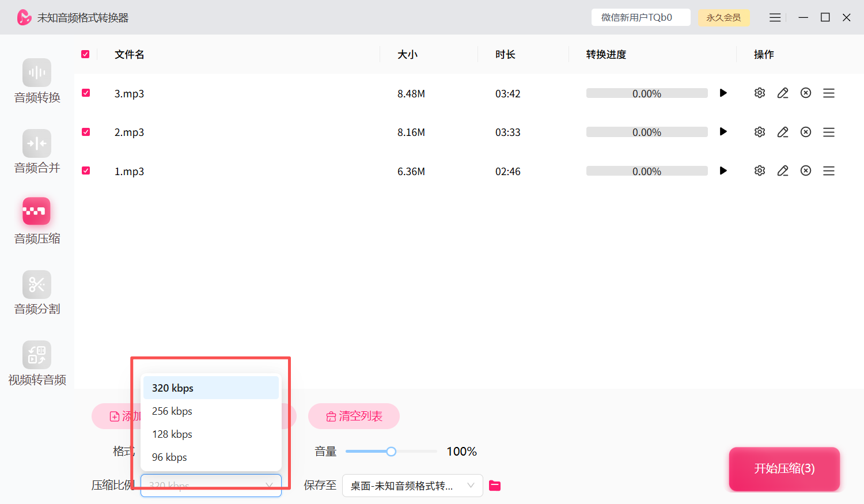The width and height of the screenshot is (864, 504).
Task: Open the hamburger menu in title bar
Action: (775, 17)
